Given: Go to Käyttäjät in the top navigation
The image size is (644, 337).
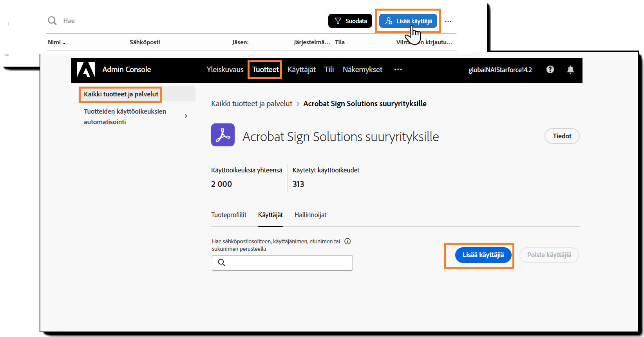Looking at the screenshot, I should pos(302,69).
